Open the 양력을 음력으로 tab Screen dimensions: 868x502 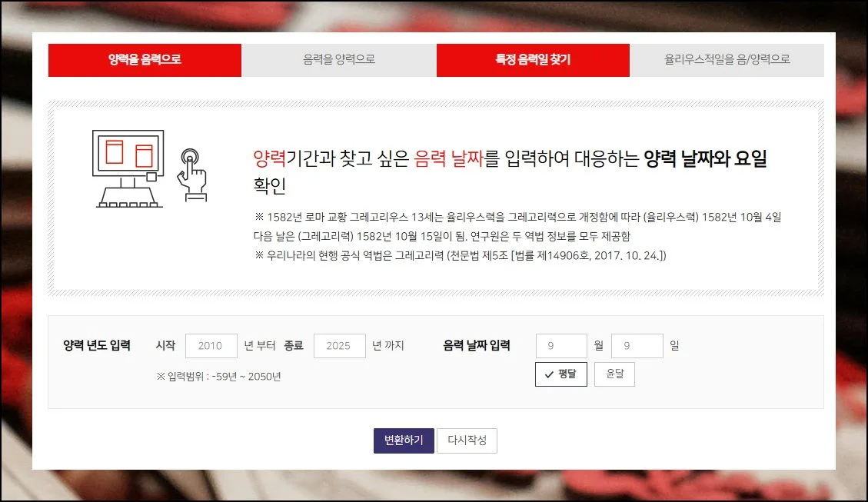tap(145, 60)
